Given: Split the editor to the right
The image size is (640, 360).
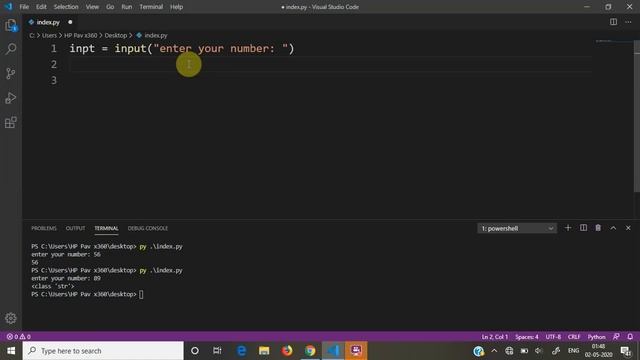Looking at the screenshot, I should (x=613, y=22).
